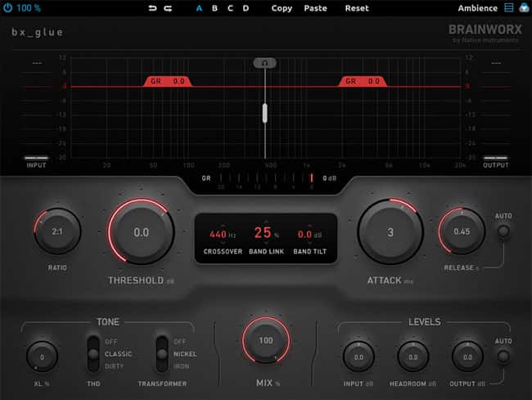Toggle the AUTO release button
Image resolution: width=532 pixels, height=400 pixels.
503,231
